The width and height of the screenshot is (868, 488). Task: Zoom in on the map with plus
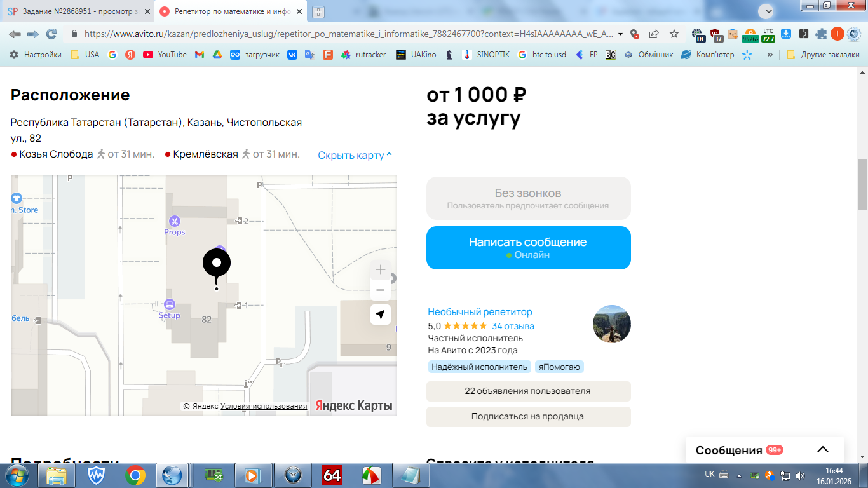pos(380,269)
